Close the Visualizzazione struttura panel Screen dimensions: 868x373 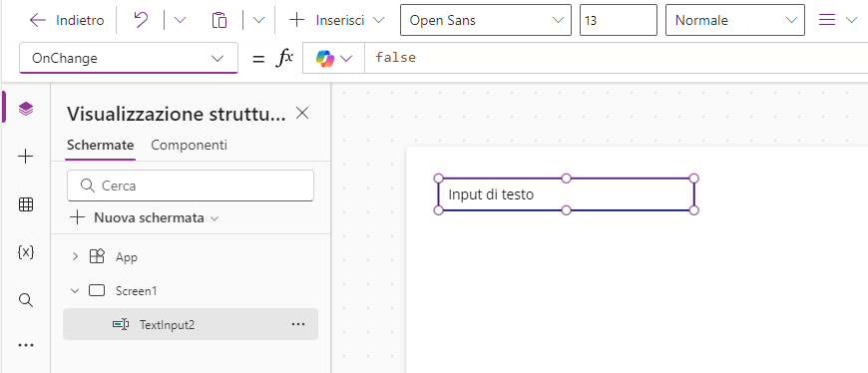click(302, 114)
